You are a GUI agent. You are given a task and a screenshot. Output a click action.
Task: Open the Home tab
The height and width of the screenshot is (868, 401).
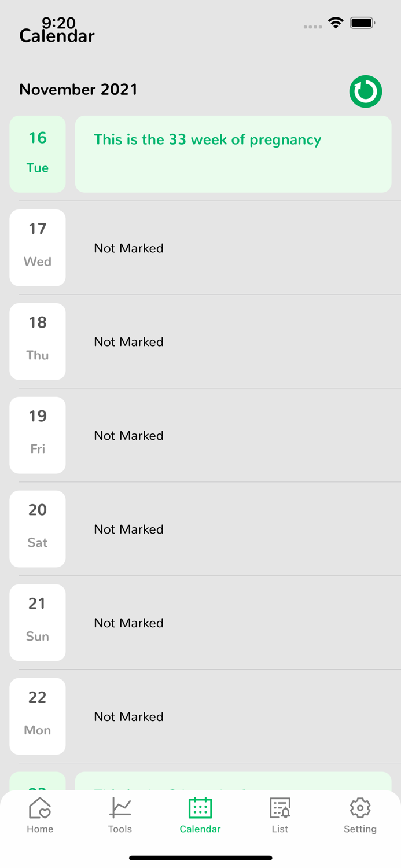pos(40,815)
